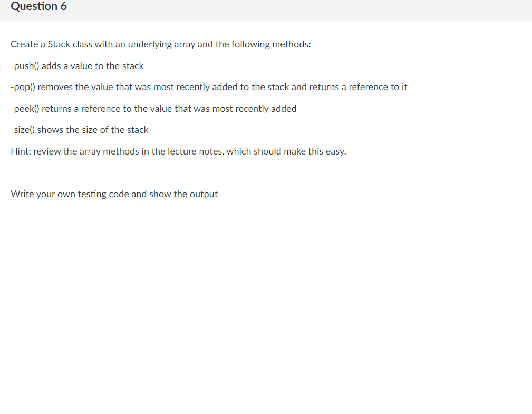Image resolution: width=532 pixels, height=414 pixels.
Task: Click the phrase 'underlying array'
Action: [161, 44]
